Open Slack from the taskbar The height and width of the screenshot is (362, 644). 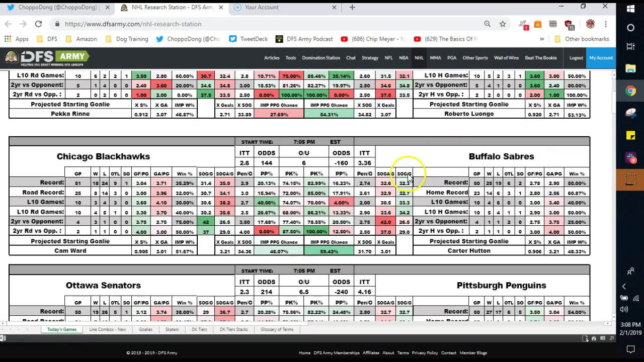coord(630,157)
